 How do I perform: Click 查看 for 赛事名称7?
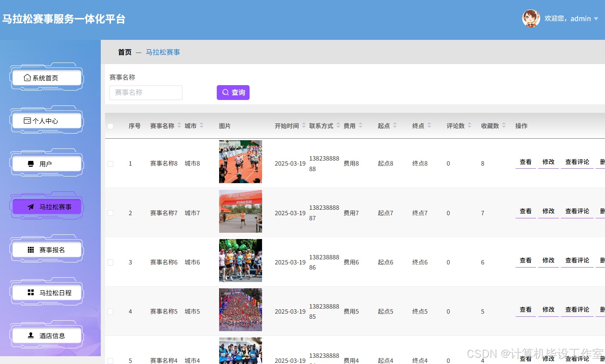tap(526, 211)
